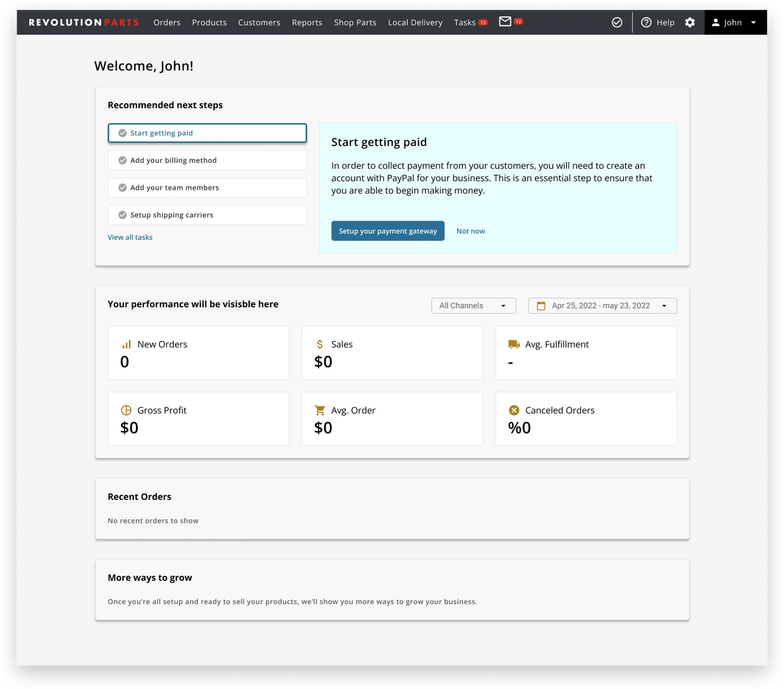The height and width of the screenshot is (689, 784).
Task: Open the mail inbox envelope icon
Action: (505, 22)
